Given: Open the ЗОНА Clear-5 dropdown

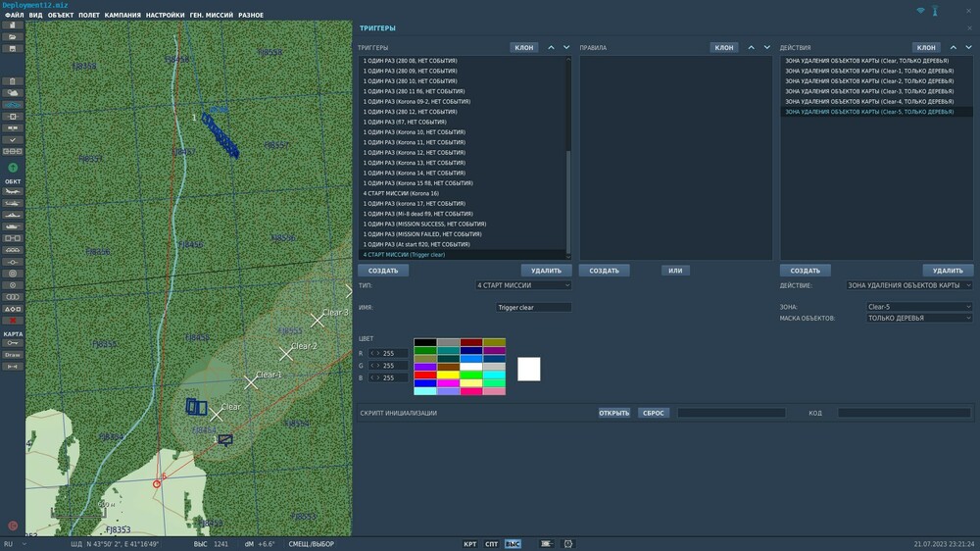Looking at the screenshot, I should point(919,307).
